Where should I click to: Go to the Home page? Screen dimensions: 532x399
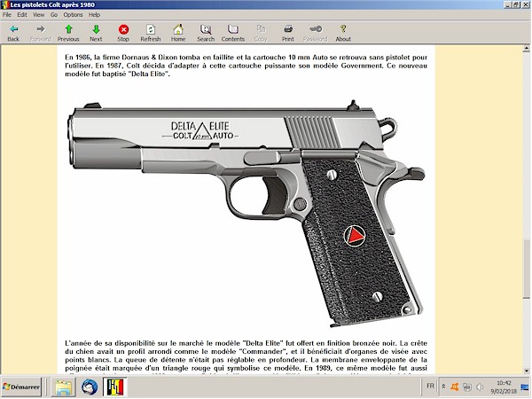[x=178, y=30]
